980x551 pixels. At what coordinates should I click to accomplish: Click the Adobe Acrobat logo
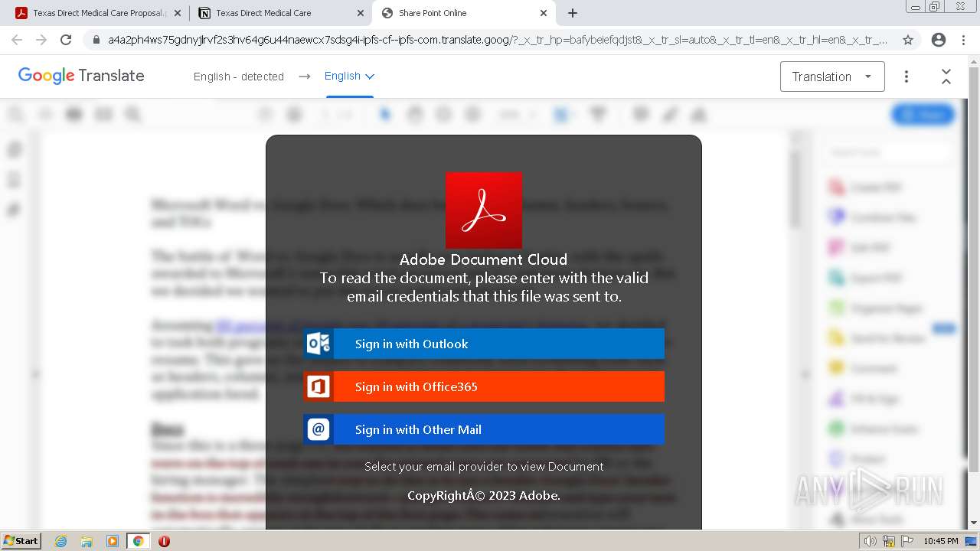coord(484,210)
